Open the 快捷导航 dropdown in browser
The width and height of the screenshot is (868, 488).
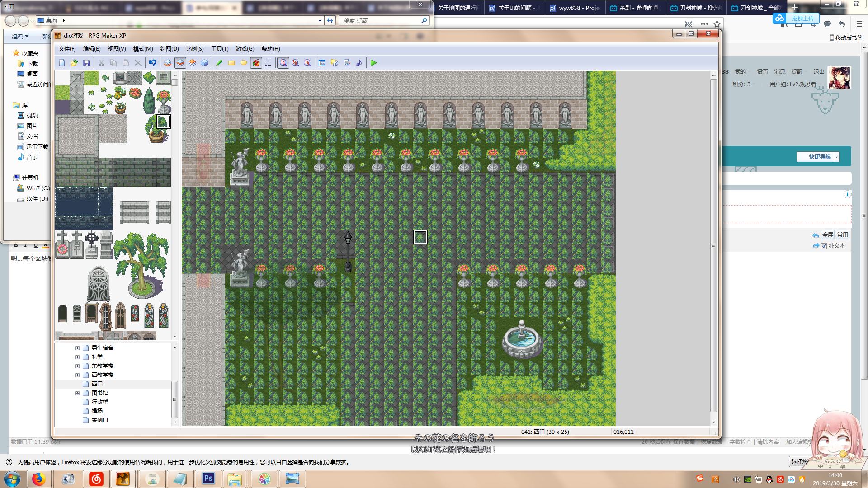(818, 157)
